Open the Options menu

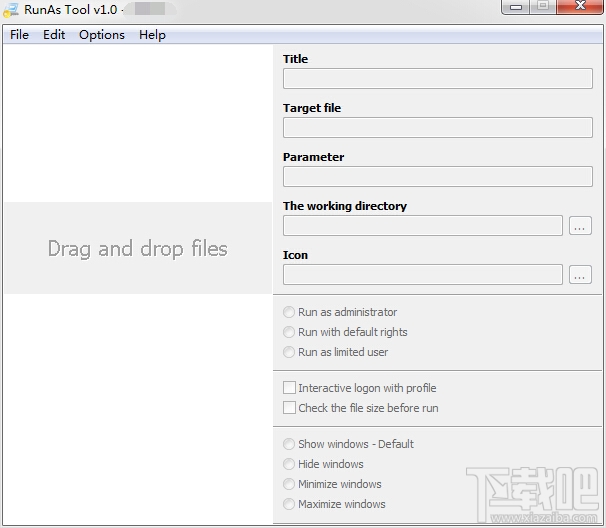[102, 35]
